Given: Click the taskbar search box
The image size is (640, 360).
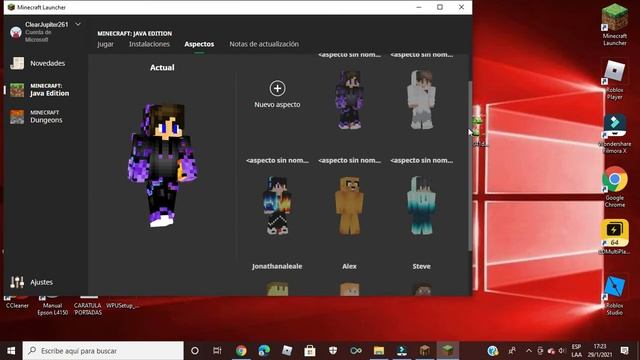Looking at the screenshot, I should (103, 351).
